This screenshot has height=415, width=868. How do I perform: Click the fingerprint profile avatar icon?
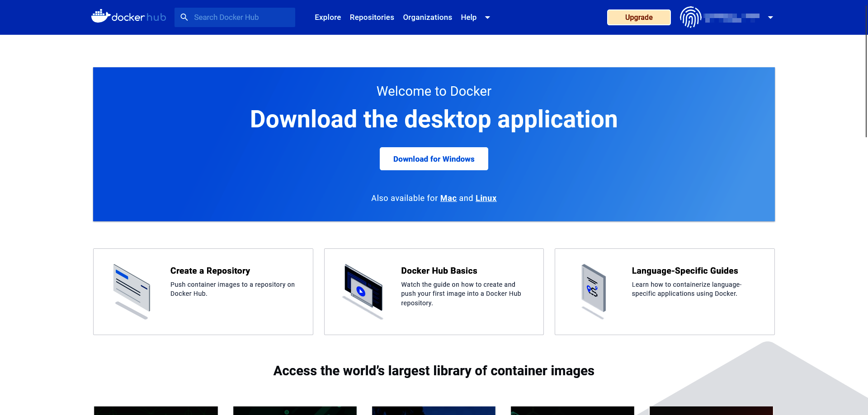click(x=690, y=17)
